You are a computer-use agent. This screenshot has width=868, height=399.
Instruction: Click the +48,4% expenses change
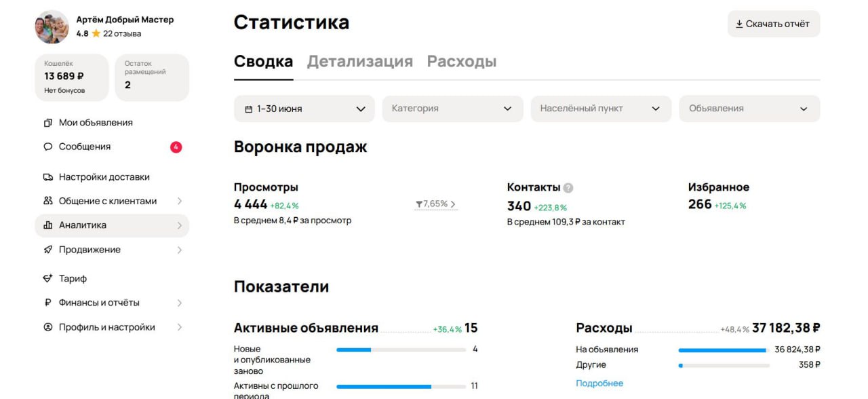click(x=735, y=330)
